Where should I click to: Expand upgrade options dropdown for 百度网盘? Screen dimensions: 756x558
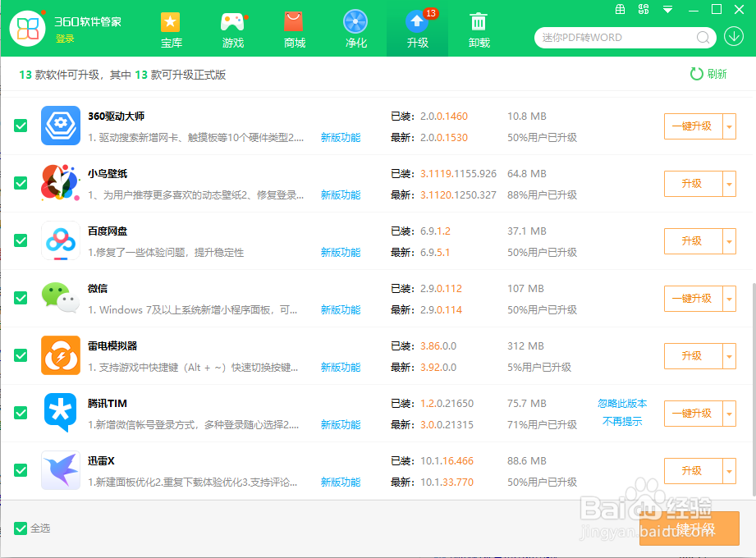[x=730, y=241]
